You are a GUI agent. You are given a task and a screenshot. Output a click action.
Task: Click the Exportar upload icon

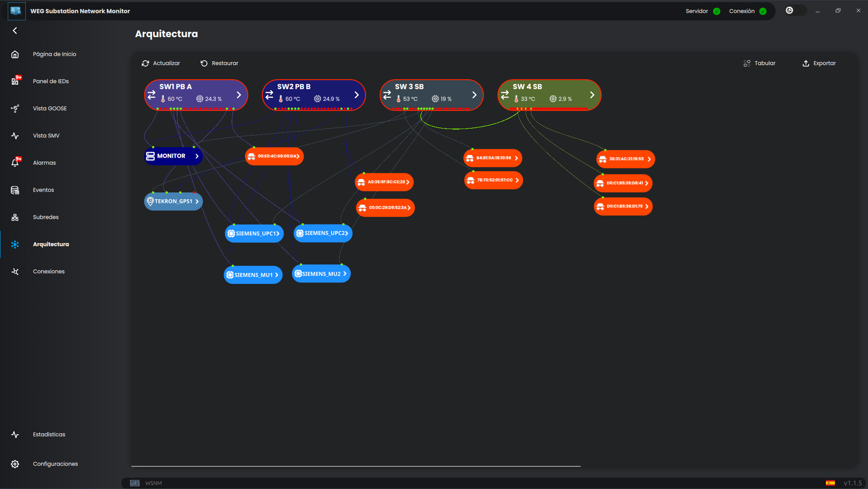(x=805, y=63)
